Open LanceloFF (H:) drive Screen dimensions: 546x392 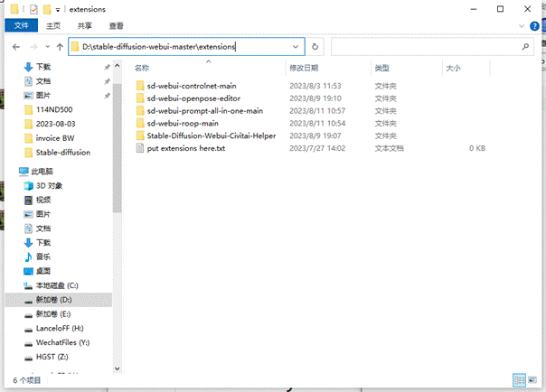click(60, 329)
